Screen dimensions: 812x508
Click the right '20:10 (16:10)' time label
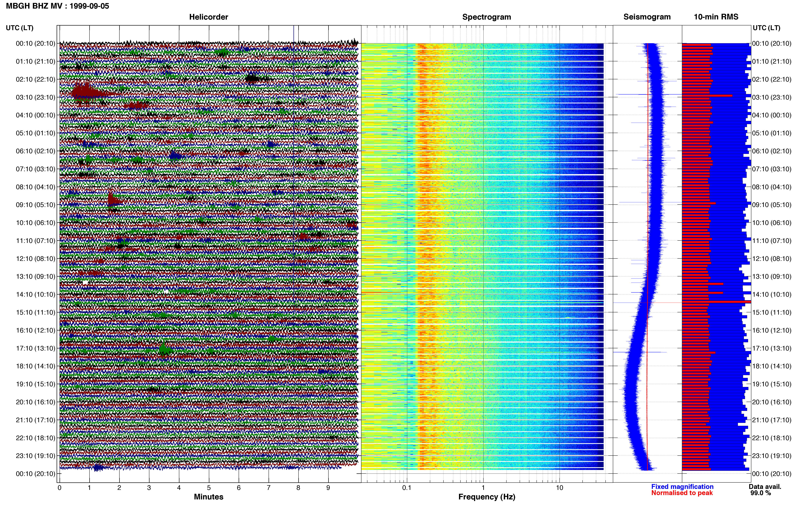click(772, 402)
